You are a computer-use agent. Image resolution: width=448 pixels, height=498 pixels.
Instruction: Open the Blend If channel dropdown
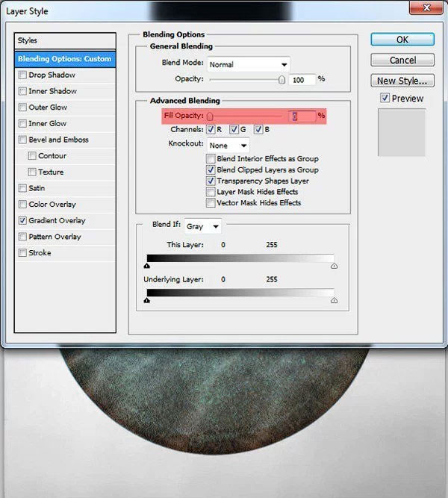[203, 225]
